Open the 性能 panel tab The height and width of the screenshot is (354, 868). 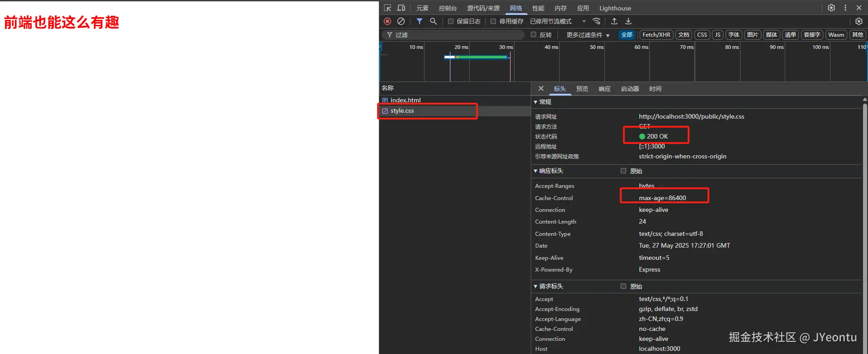(x=538, y=8)
